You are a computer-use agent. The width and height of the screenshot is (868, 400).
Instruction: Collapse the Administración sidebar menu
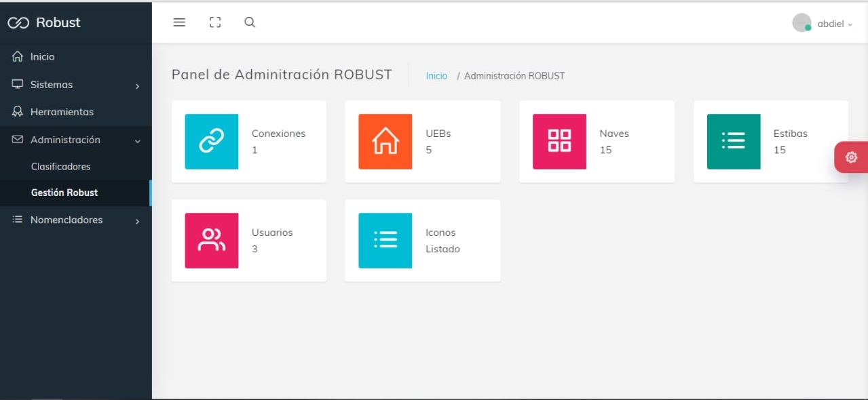(75, 140)
